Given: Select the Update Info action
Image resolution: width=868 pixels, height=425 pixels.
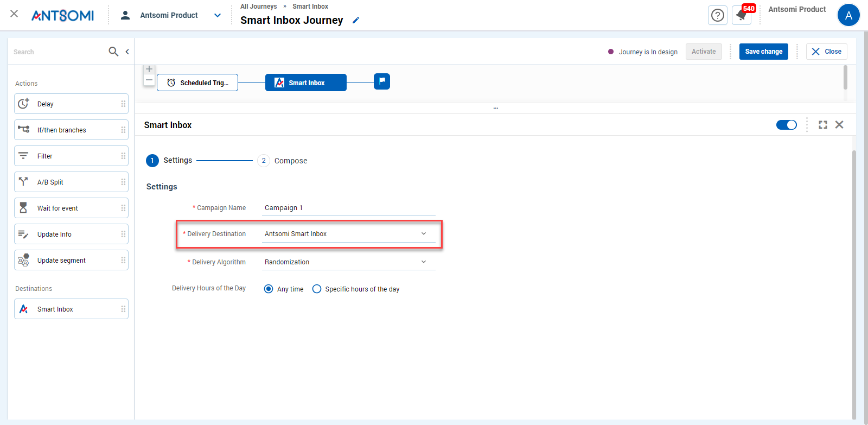Looking at the screenshot, I should coord(71,234).
